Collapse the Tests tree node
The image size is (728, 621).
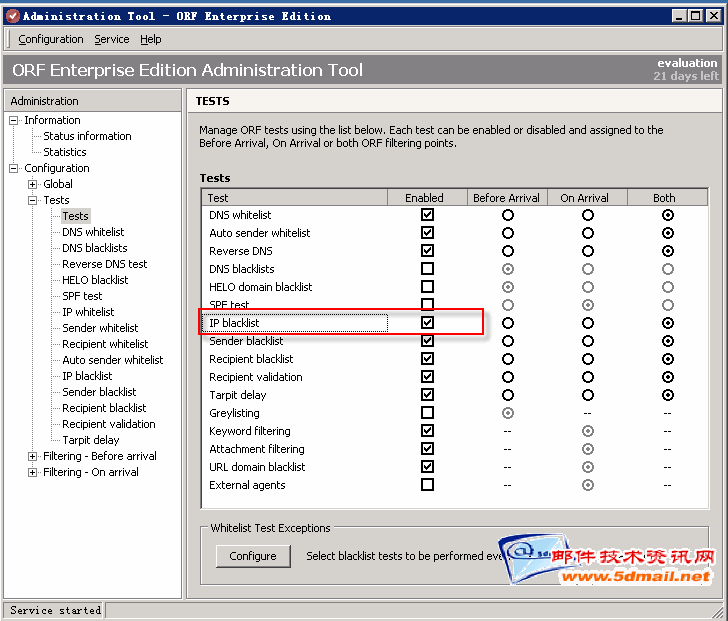pyautogui.click(x=32, y=200)
